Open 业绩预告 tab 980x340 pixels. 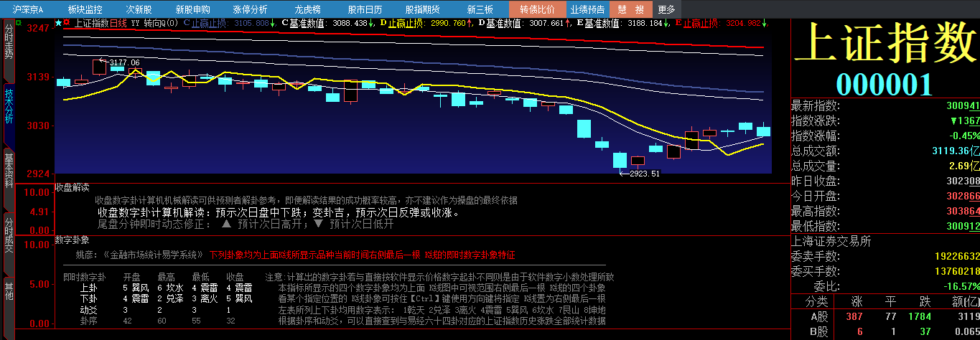click(x=587, y=9)
